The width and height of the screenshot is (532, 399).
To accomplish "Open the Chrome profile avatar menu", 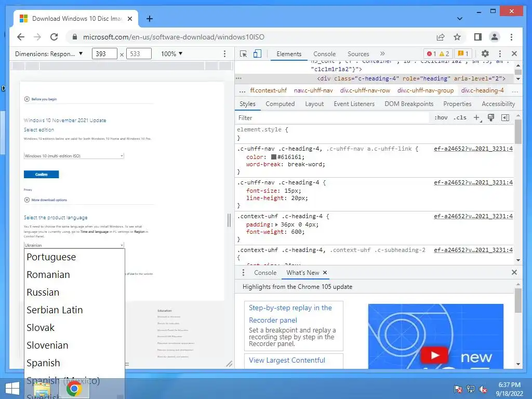I will click(x=495, y=37).
